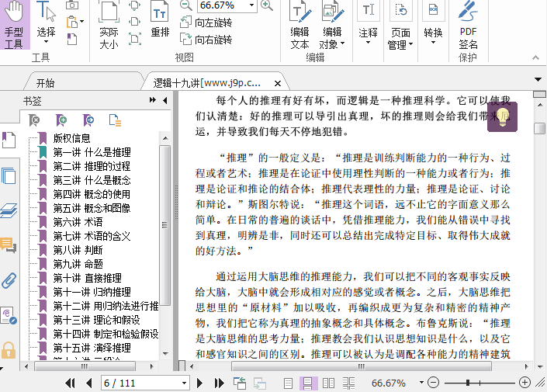Open the 编辑对象 edit object menu
The height and width of the screenshot is (392, 547).
click(332, 24)
